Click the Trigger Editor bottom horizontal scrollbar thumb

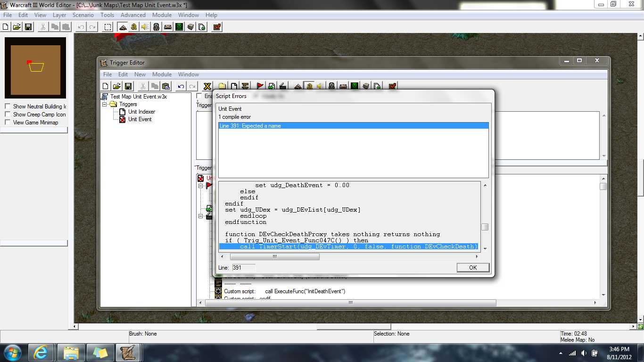[x=350, y=303]
